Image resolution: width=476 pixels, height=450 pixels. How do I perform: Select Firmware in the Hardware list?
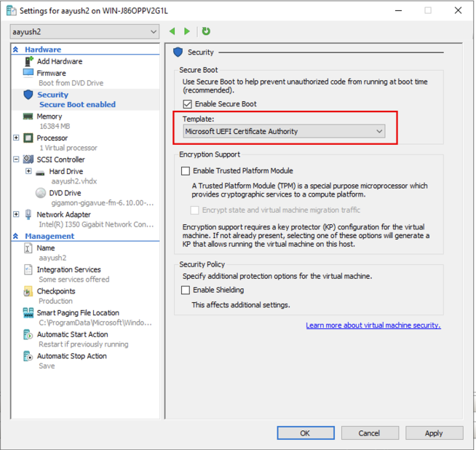(51, 73)
